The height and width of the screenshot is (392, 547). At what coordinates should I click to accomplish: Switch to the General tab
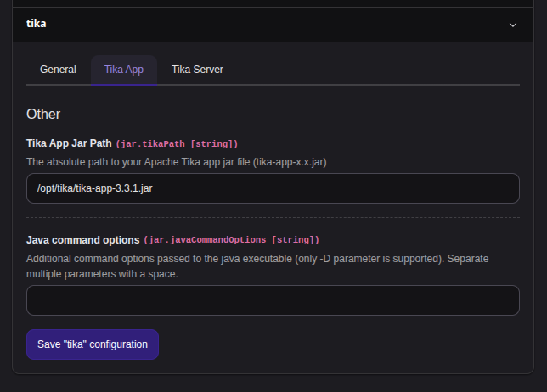click(x=58, y=70)
